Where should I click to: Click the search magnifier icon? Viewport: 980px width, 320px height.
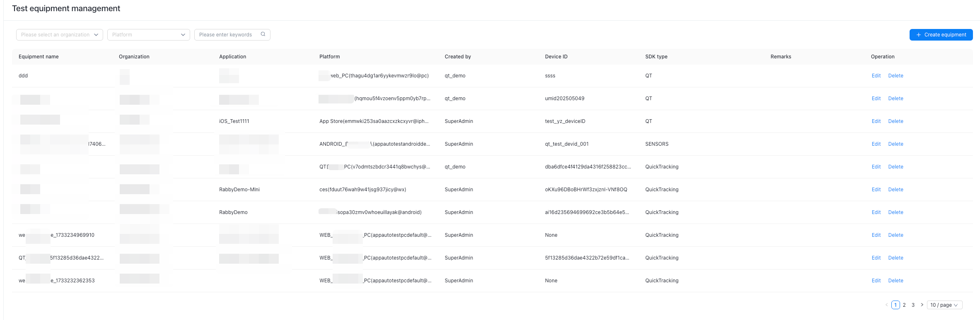[x=263, y=34]
